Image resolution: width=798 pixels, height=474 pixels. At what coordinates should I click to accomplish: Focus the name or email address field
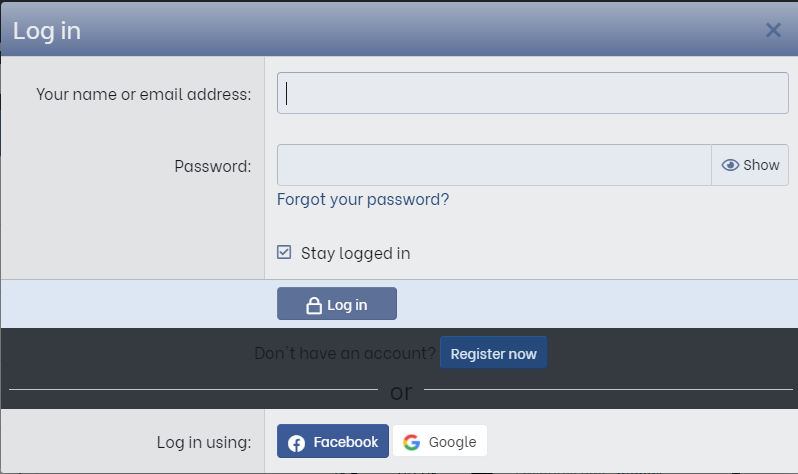click(x=532, y=93)
